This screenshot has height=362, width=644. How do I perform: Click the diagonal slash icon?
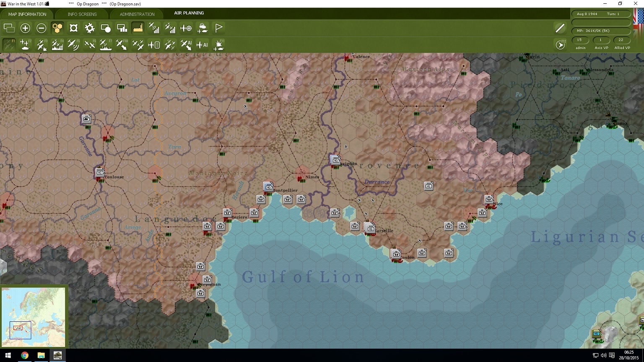pos(560,28)
